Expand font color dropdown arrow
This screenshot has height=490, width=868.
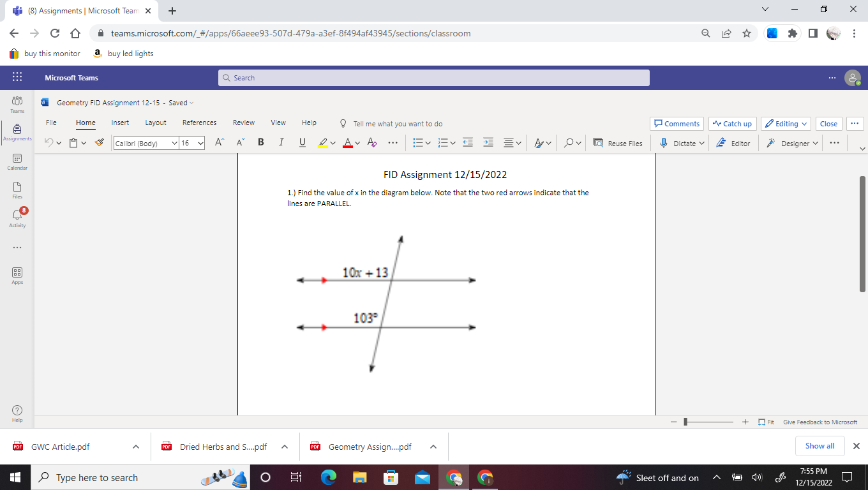(x=359, y=144)
